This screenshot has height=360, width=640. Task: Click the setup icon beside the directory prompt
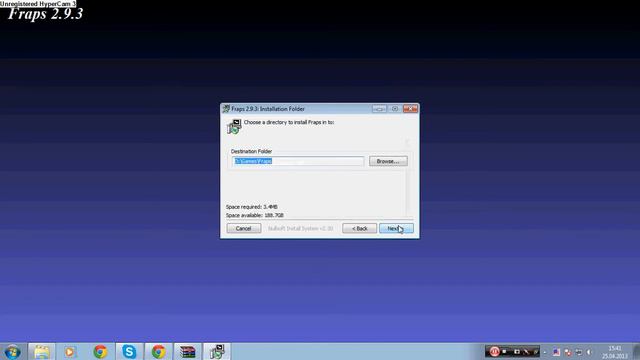pos(234,127)
